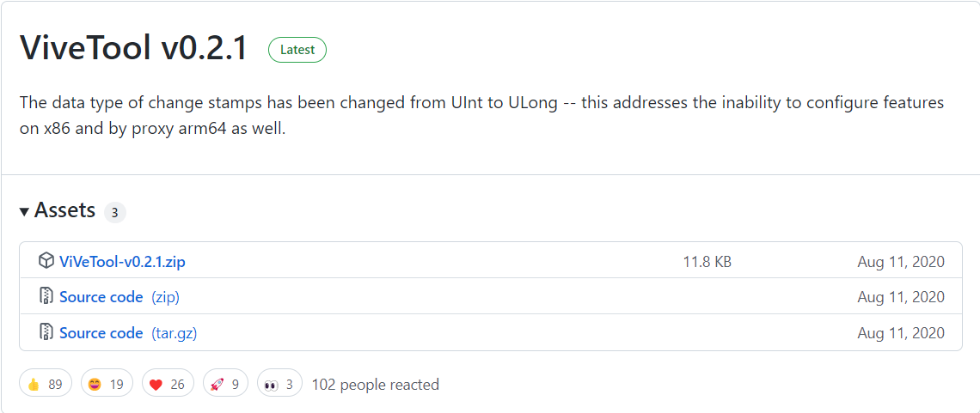The image size is (980, 413).
Task: Collapse the Assets section triangle
Action: click(24, 211)
